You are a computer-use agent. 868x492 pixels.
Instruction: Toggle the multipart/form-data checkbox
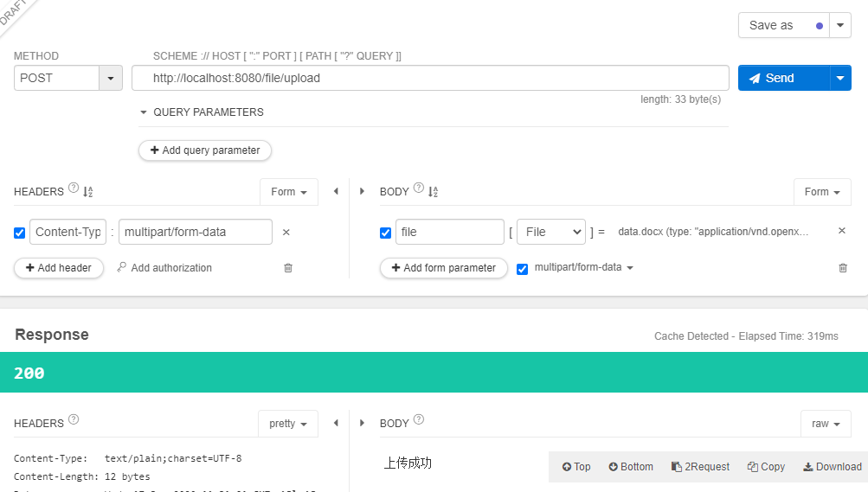coord(522,269)
